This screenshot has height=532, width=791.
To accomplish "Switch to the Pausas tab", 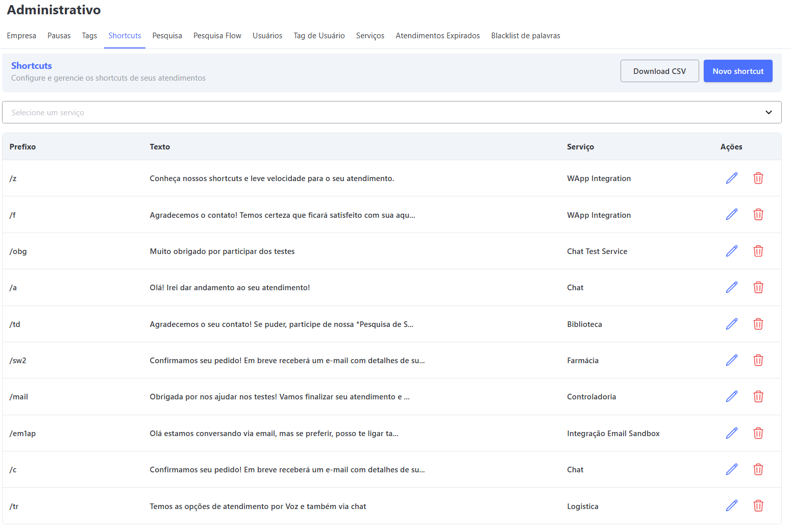I will point(59,36).
